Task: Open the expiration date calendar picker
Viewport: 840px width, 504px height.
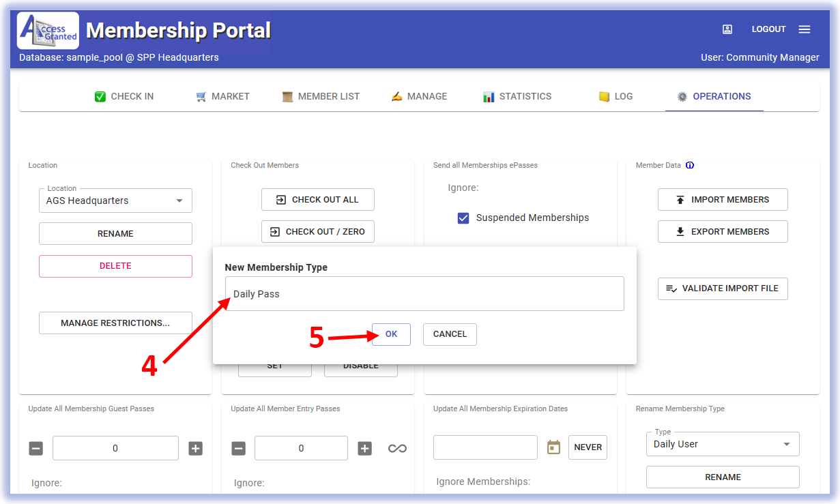Action: (553, 447)
